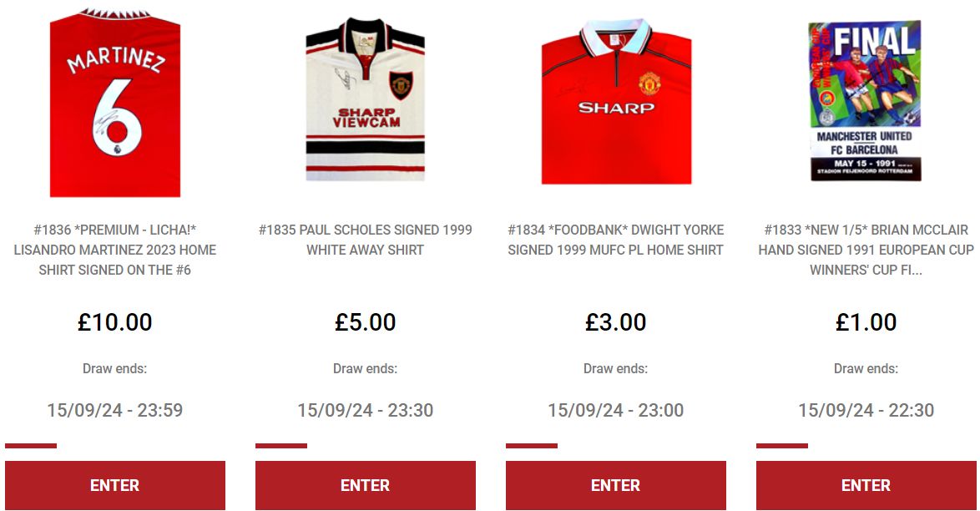Click the #1835 Paul Scholes title link
This screenshot has width=980, height=511.
pos(365,240)
